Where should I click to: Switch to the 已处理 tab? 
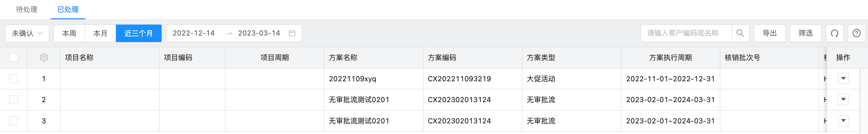pyautogui.click(x=68, y=10)
